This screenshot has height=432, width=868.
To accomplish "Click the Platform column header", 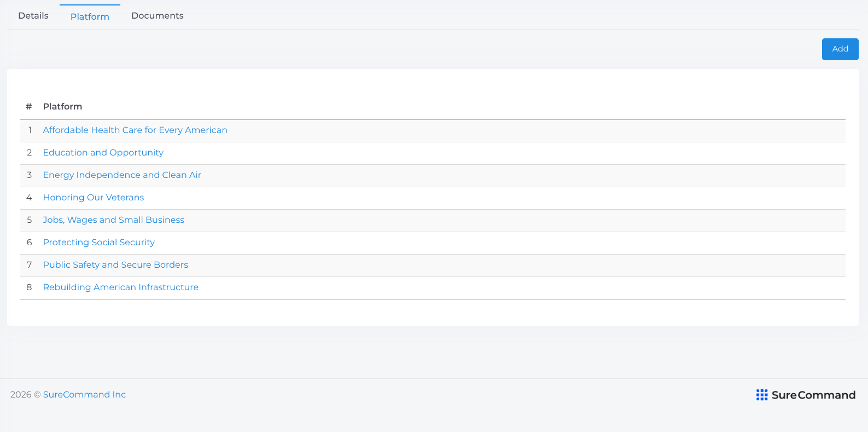I will (62, 107).
